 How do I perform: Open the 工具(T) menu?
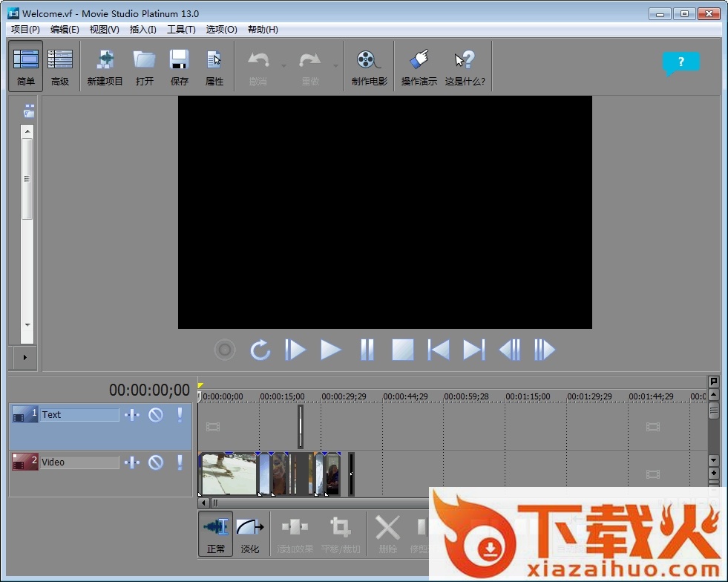pyautogui.click(x=181, y=29)
